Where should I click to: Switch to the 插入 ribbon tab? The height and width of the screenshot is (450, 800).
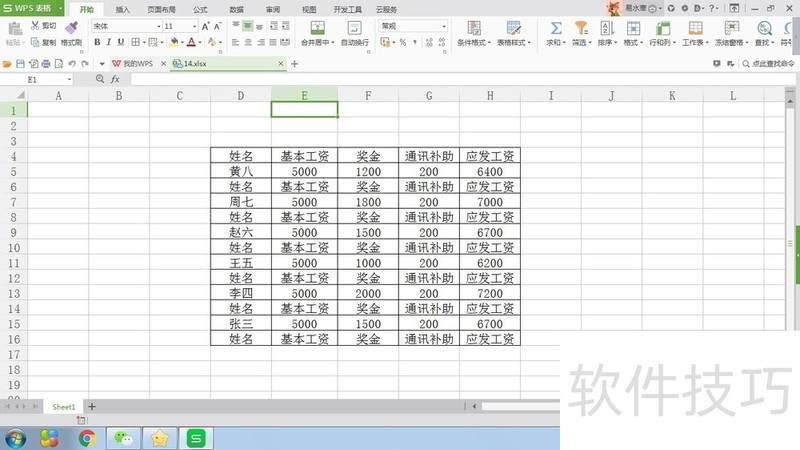pos(122,9)
